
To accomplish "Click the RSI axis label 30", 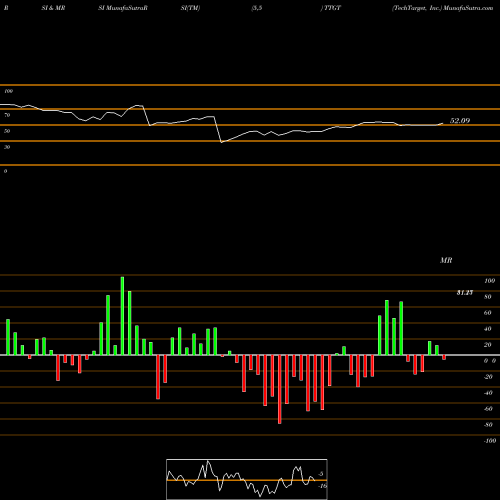I will (7, 147).
